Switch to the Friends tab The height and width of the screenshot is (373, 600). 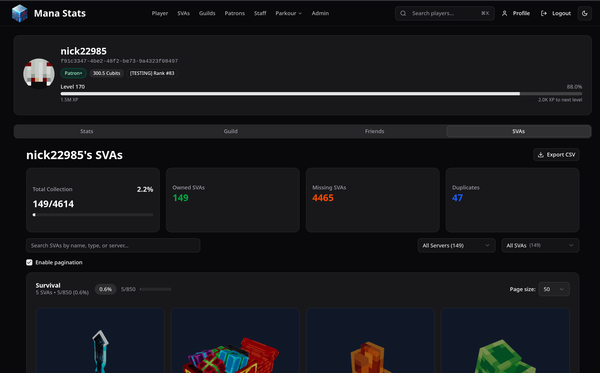[374, 131]
